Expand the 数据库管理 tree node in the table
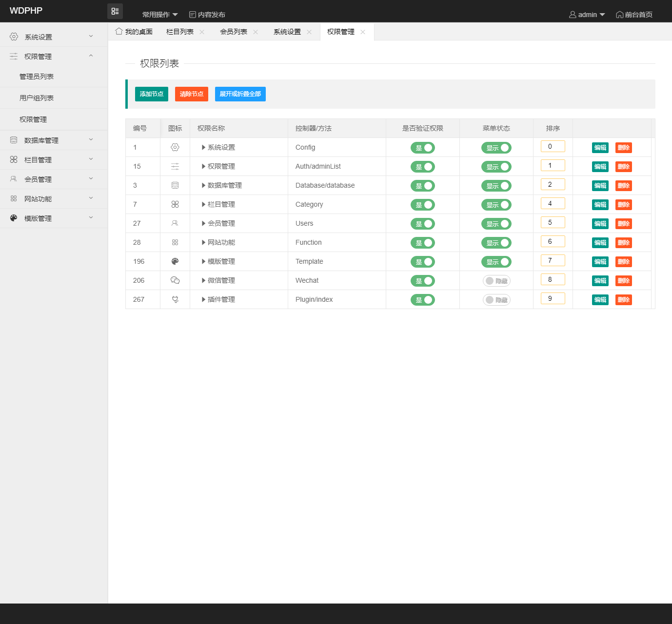 point(204,185)
